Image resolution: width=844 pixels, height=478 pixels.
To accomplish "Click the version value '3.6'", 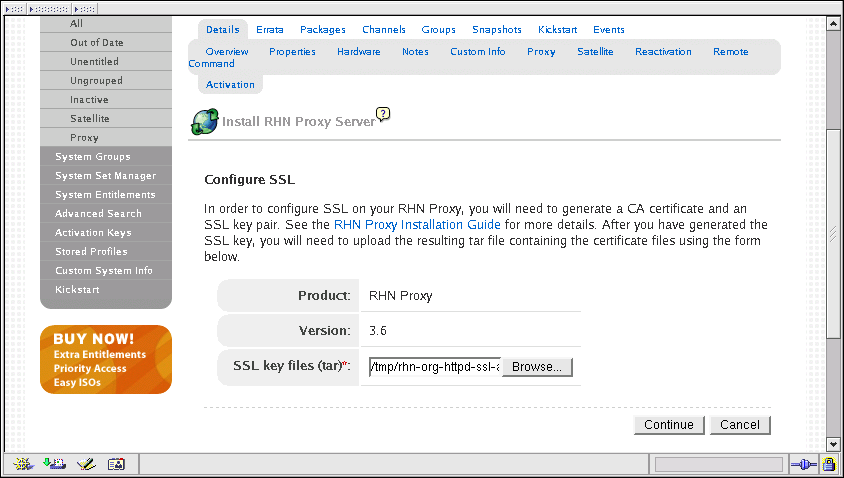I will point(377,331).
